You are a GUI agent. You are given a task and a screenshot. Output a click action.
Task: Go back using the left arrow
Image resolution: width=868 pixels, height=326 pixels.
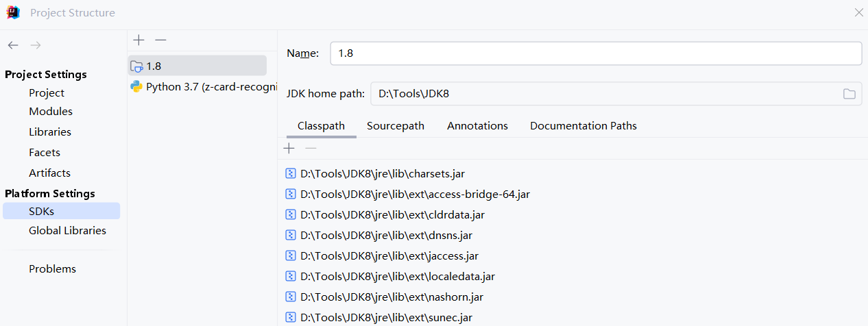pyautogui.click(x=13, y=45)
